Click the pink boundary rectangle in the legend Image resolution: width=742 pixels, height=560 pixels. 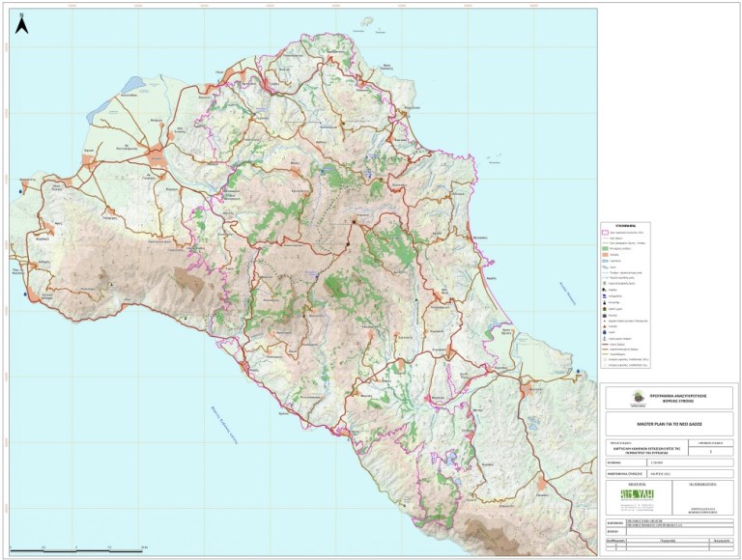click(605, 233)
